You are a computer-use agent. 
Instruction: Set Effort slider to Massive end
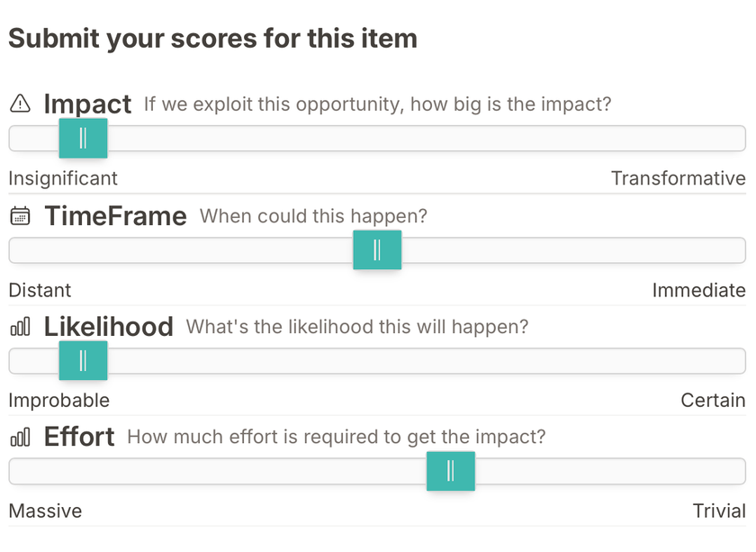click(14, 472)
